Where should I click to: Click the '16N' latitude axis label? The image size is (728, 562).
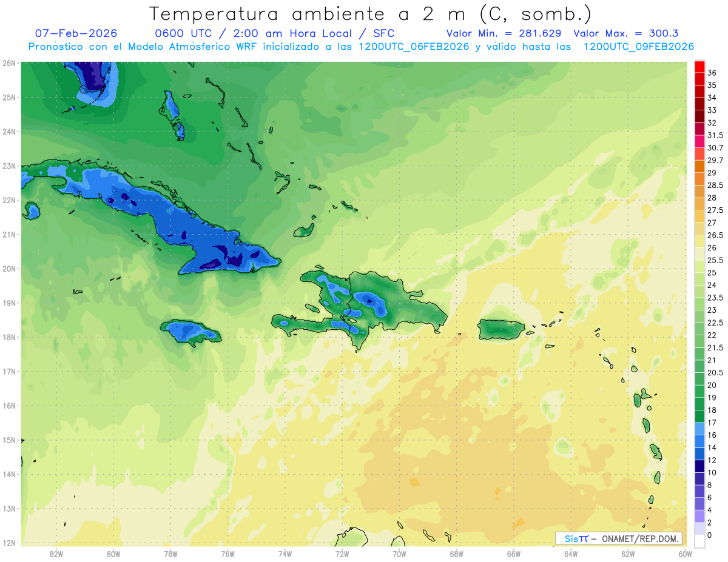point(8,406)
